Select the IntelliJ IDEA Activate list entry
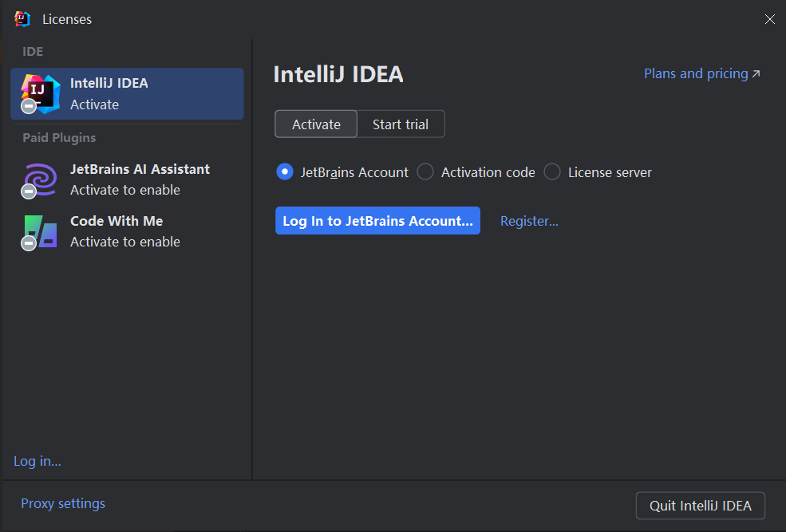 pyautogui.click(x=127, y=93)
